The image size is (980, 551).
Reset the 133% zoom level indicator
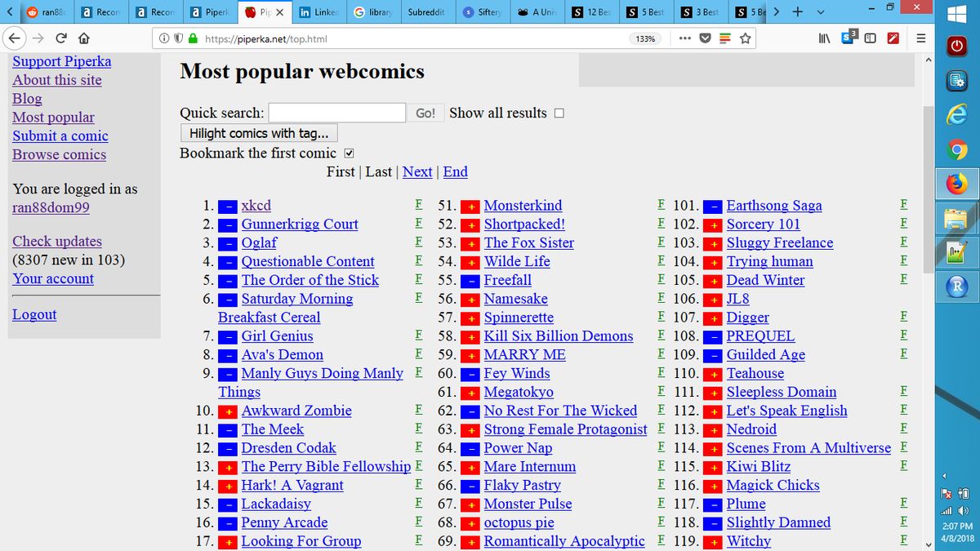point(646,38)
